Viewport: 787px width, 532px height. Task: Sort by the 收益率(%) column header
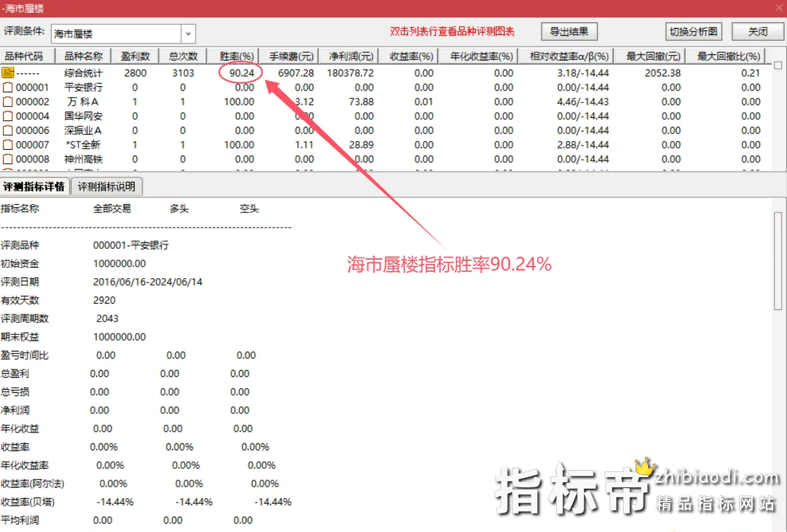(x=408, y=56)
